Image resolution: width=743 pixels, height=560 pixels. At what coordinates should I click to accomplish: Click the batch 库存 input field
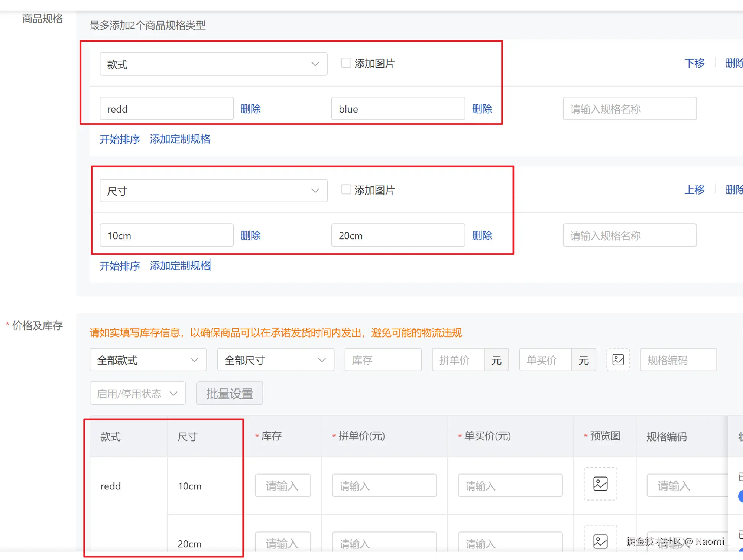[383, 360]
